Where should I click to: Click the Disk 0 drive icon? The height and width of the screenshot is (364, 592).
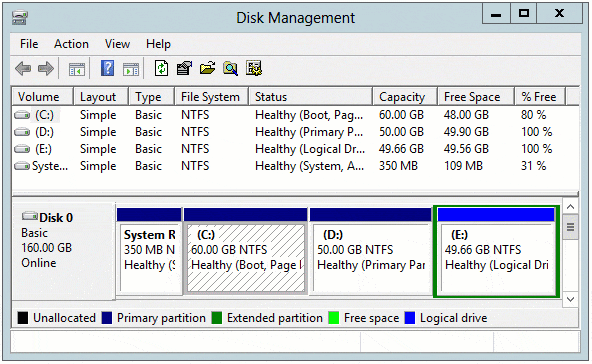[x=30, y=216]
